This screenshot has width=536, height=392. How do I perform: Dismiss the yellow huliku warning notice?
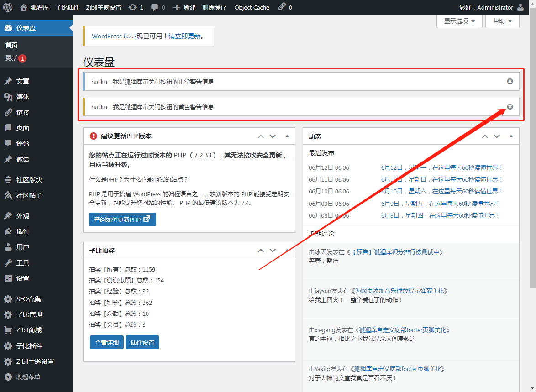coord(510,107)
